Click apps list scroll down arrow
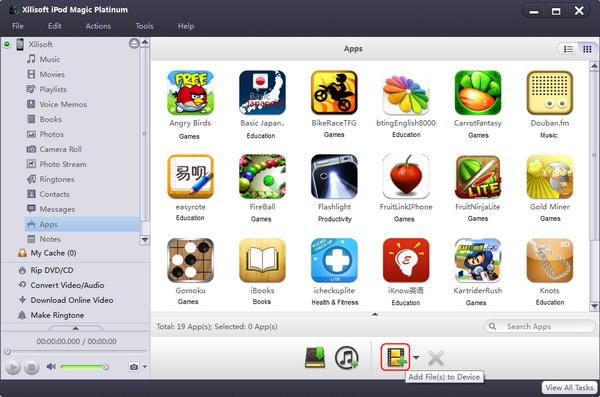The width and height of the screenshot is (600, 397). coord(594,306)
